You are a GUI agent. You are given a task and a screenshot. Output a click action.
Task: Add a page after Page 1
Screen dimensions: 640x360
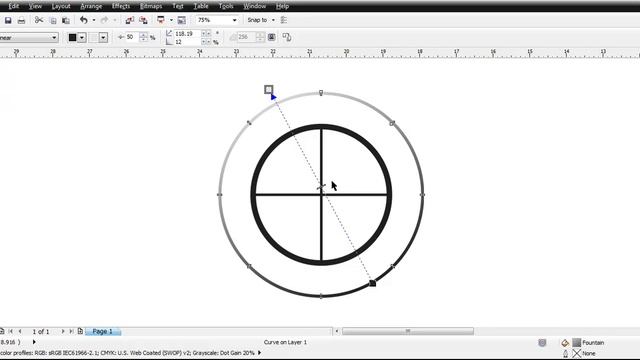click(x=80, y=331)
